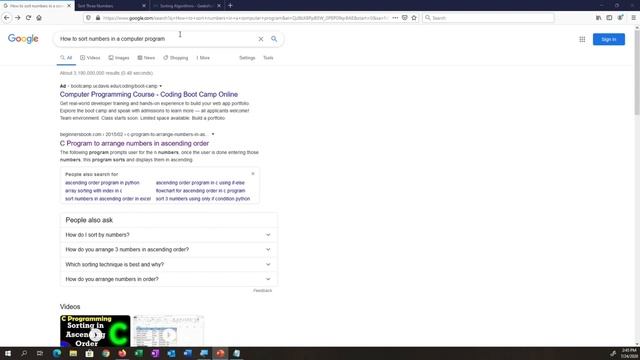Open tracking protection shield in address bar
Image resolution: width=640 pixels, height=360 pixels.
point(88,18)
